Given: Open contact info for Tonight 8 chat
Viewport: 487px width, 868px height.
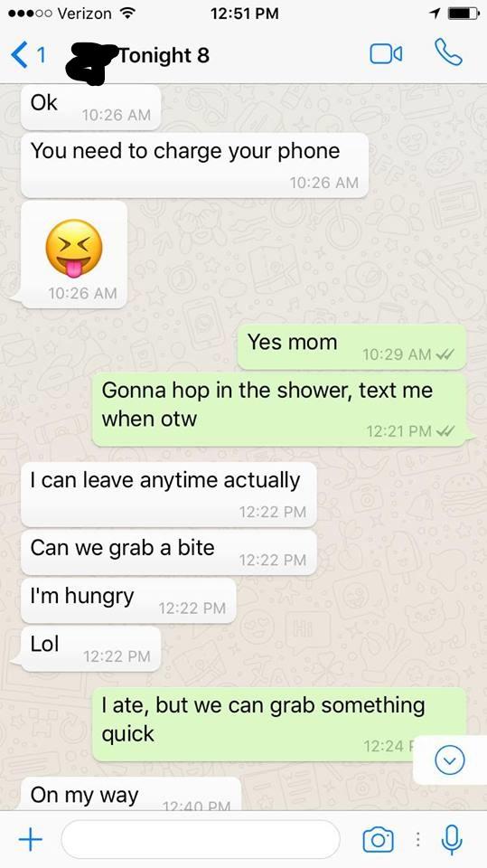Looking at the screenshot, I should click(x=164, y=55).
